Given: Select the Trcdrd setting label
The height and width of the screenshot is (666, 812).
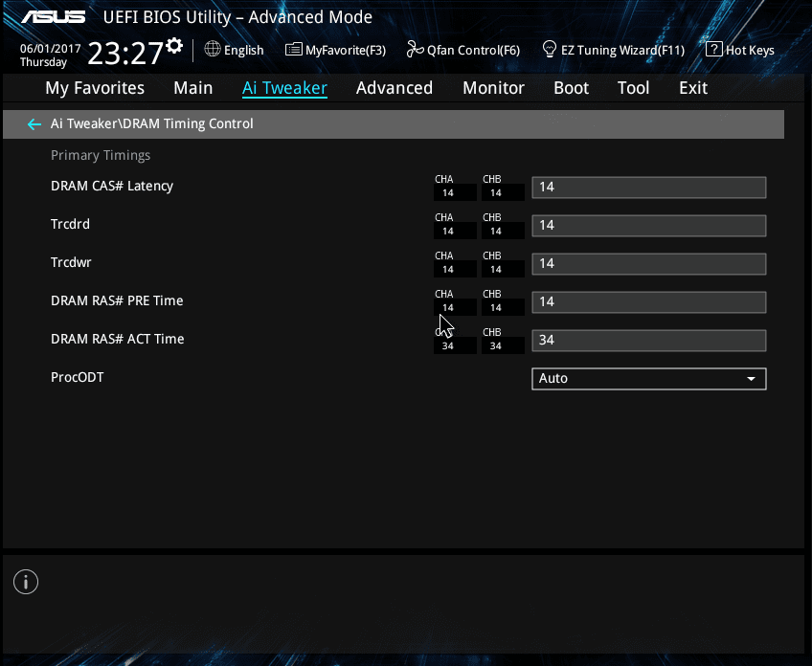Looking at the screenshot, I should coord(71,224).
